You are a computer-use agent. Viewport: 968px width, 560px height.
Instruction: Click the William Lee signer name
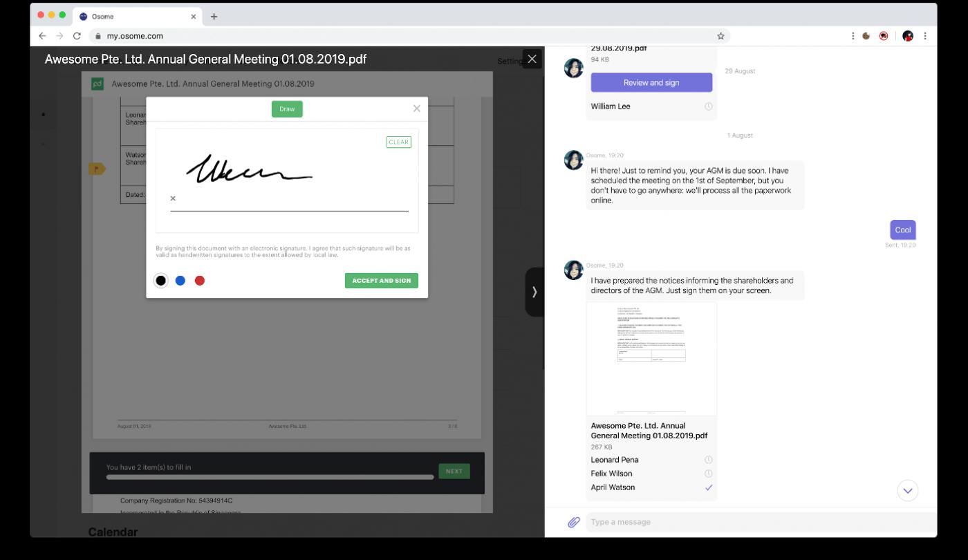pos(611,106)
